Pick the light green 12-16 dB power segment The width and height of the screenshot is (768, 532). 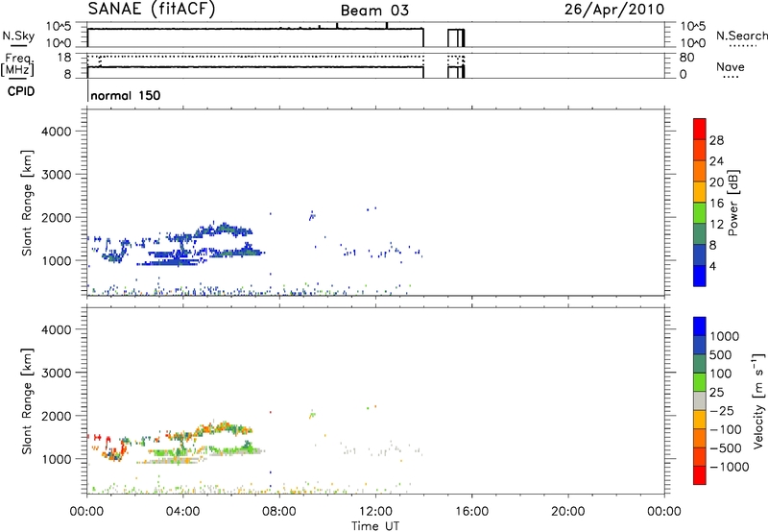[700, 212]
